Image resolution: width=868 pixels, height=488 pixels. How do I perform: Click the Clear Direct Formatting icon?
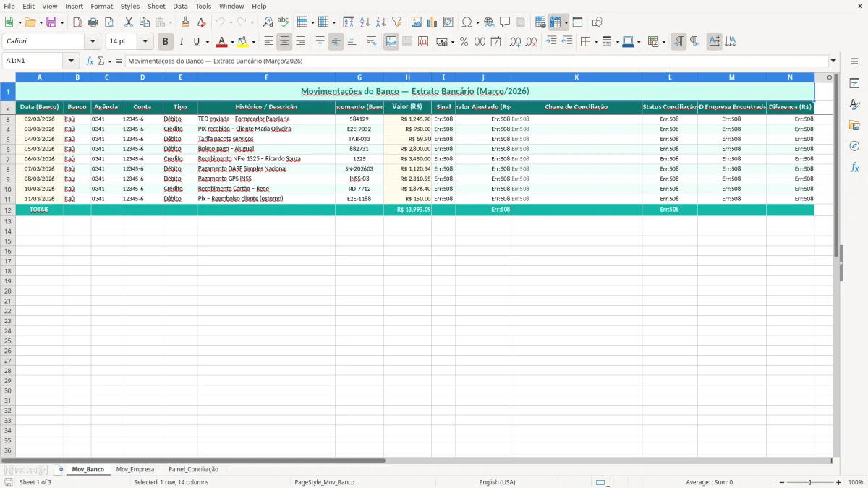pos(201,22)
